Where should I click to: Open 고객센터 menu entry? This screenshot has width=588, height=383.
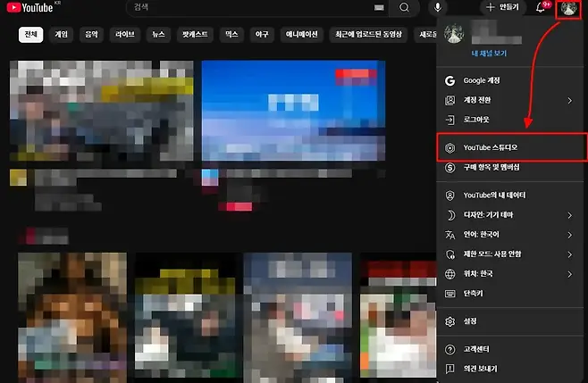coord(512,349)
